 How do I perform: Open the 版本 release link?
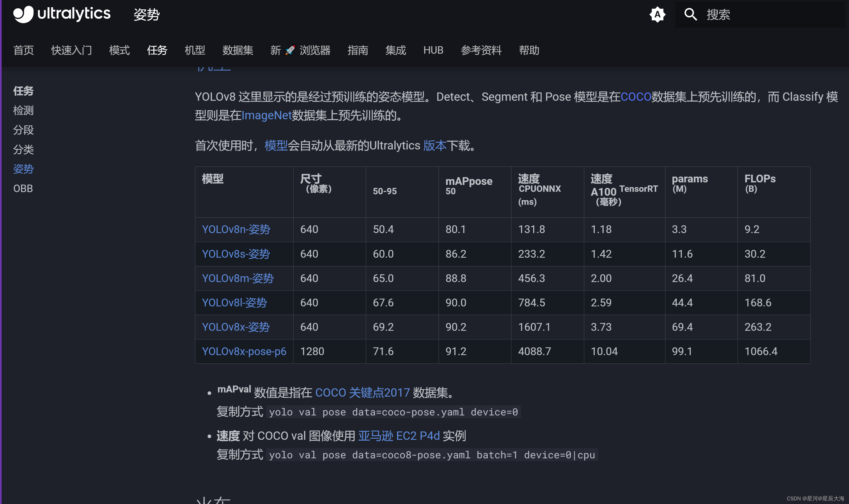(436, 145)
